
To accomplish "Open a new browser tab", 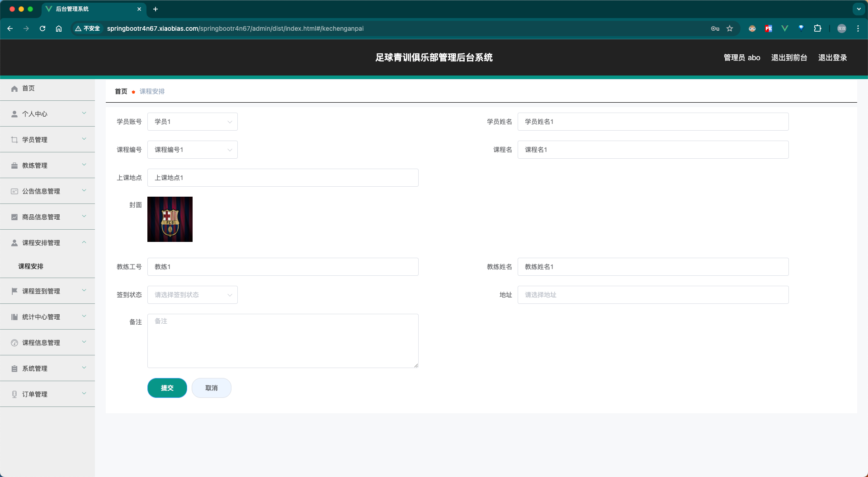I will point(156,9).
